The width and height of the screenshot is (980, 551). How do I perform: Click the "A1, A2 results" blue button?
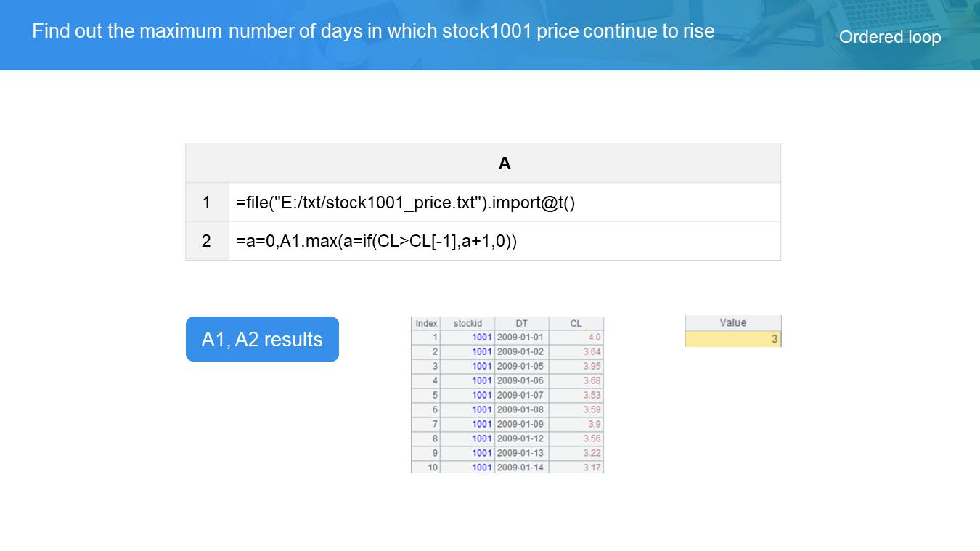(x=262, y=339)
